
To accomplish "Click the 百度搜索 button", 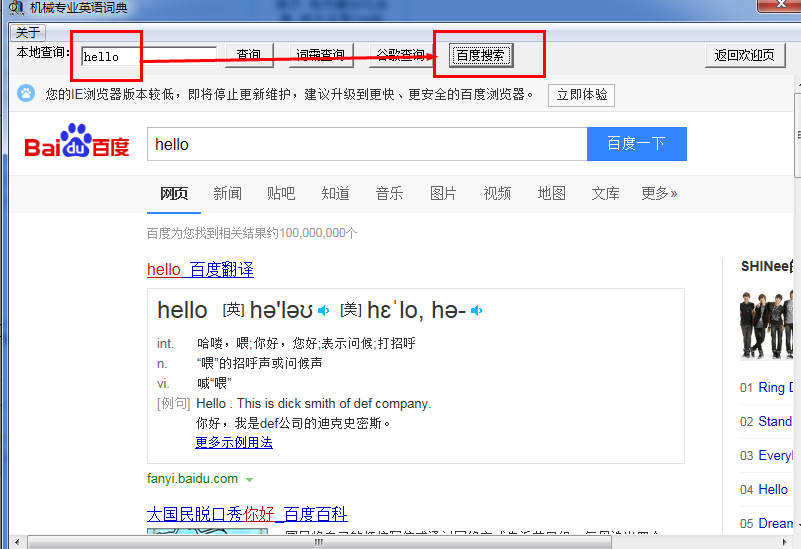I will pos(480,55).
